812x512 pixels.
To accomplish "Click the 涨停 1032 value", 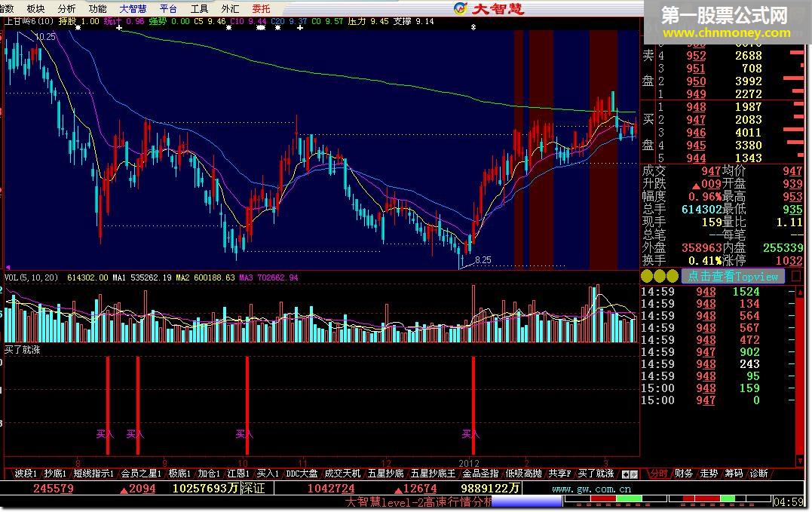I will pos(789,260).
